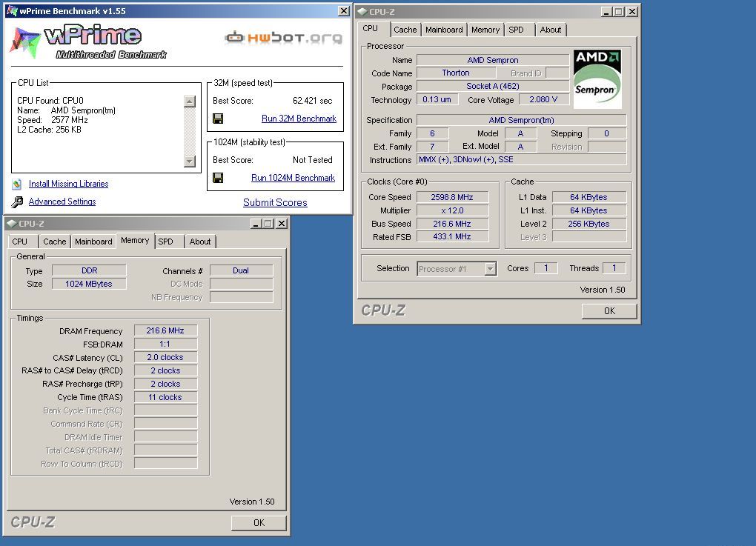This screenshot has width=756, height=546.
Task: Click the Core Speed 2598.8 MHz field
Action: pyautogui.click(x=452, y=197)
